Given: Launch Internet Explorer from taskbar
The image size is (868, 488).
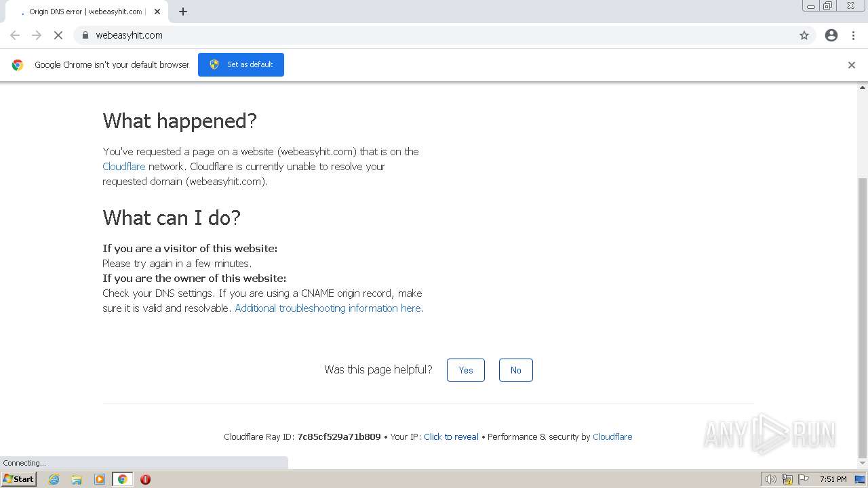Looking at the screenshot, I should (54, 479).
